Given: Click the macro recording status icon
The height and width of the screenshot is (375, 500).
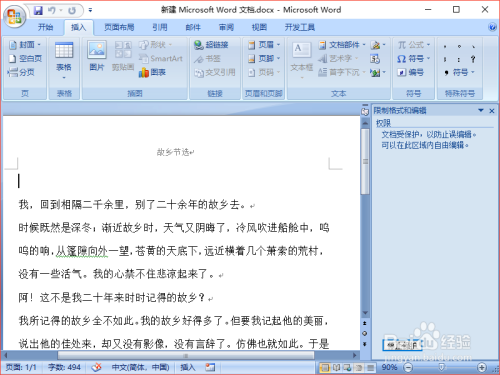Looking at the screenshot, I should [210, 367].
